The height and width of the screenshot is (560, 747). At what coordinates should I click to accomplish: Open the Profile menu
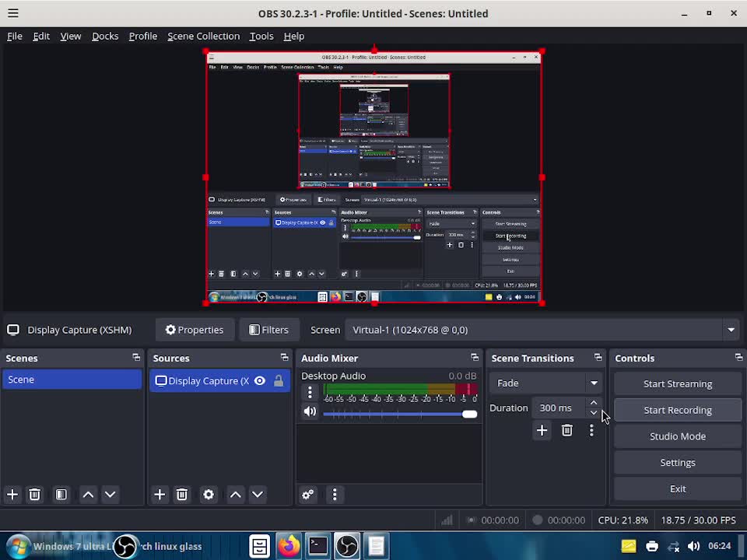click(143, 37)
